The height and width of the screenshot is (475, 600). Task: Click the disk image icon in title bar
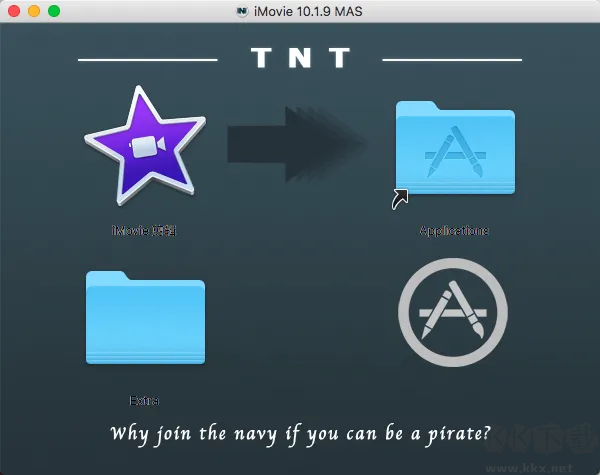[242, 11]
